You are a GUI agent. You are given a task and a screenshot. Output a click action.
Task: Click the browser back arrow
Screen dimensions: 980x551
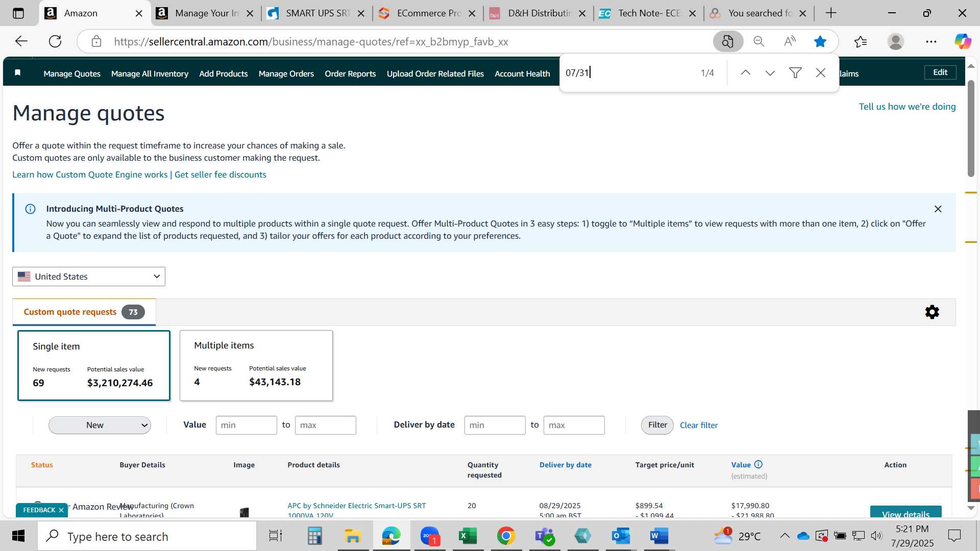[21, 41]
